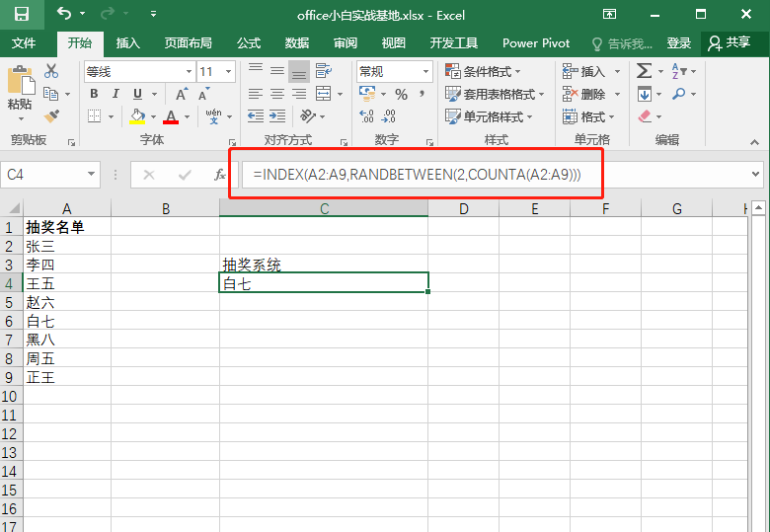The image size is (770, 532).
Task: Open the font name box 等线
Action: coord(139,72)
